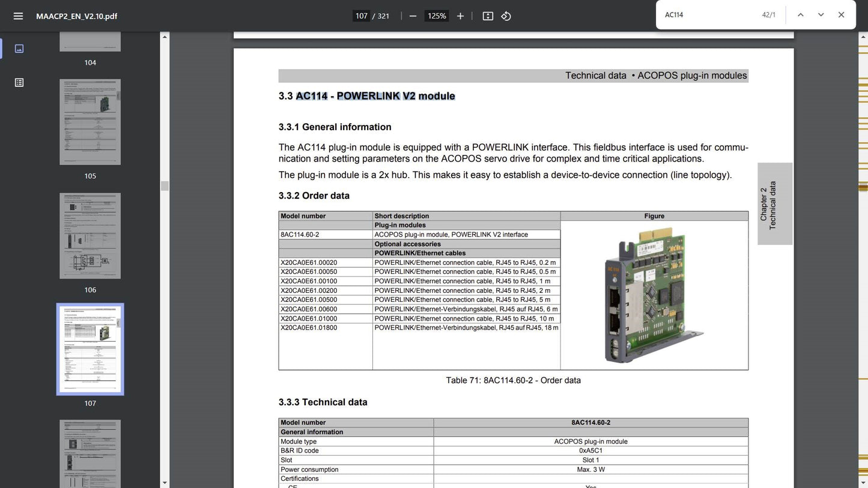Click the AC114 module product photo
The width and height of the screenshot is (868, 488).
tap(654, 294)
